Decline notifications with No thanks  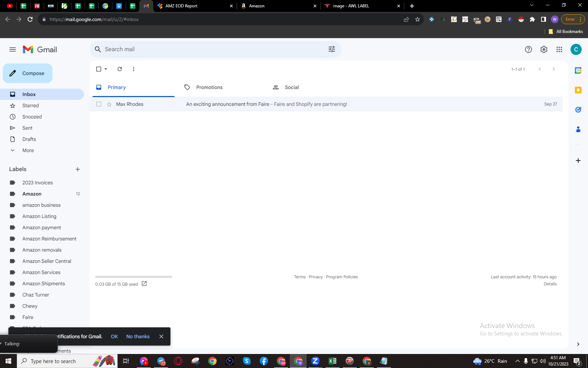[138, 336]
